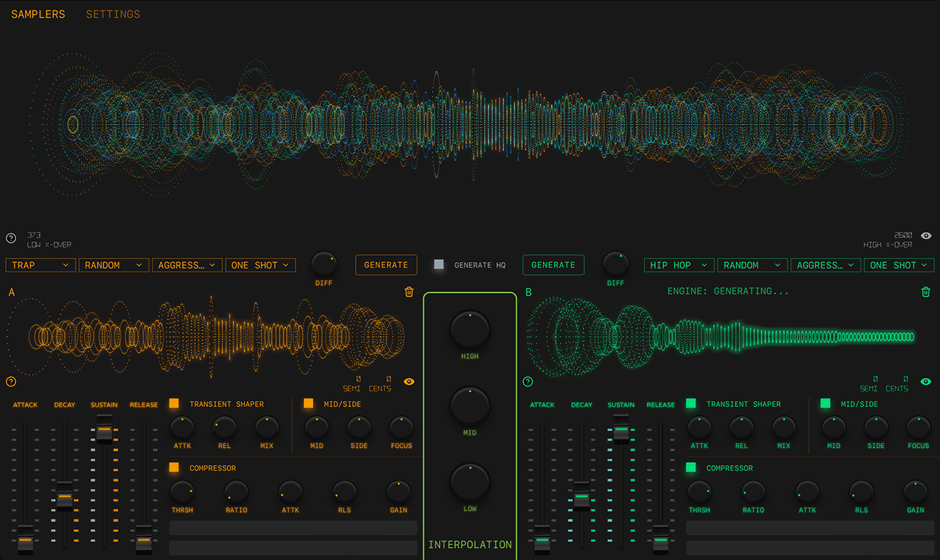Click the orange SUSTAIN slider handle
Image resolution: width=940 pixels, height=560 pixels.
pos(104,429)
